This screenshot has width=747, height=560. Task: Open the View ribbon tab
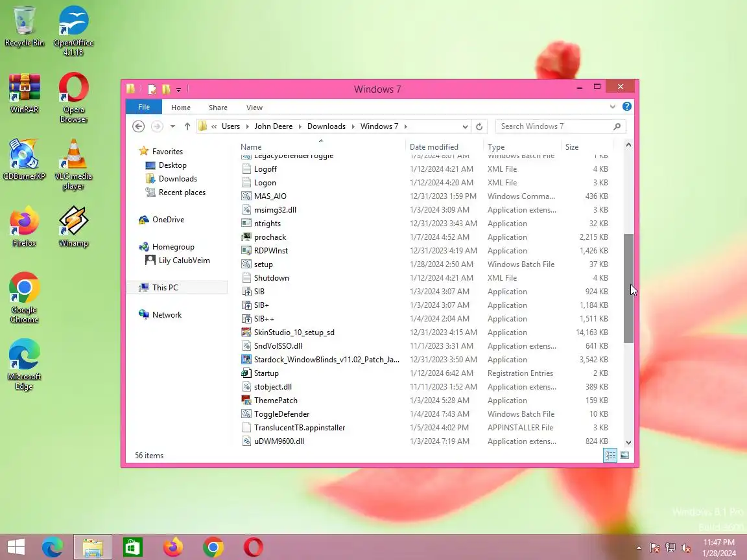[x=254, y=108]
